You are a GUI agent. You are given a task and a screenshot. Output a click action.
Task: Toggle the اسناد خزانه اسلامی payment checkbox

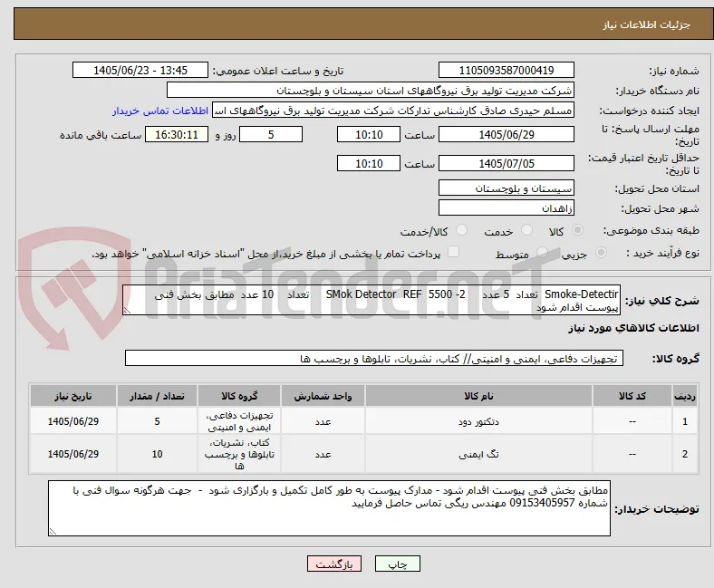click(453, 252)
